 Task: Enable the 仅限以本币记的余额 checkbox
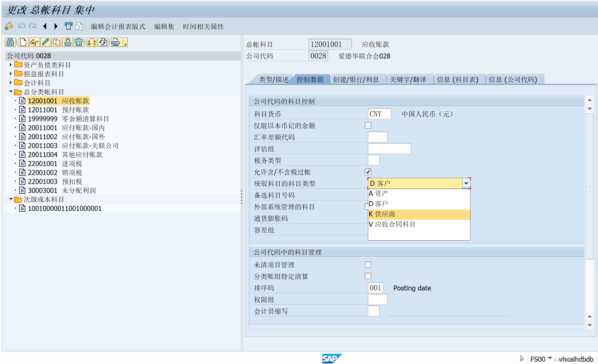tap(368, 125)
